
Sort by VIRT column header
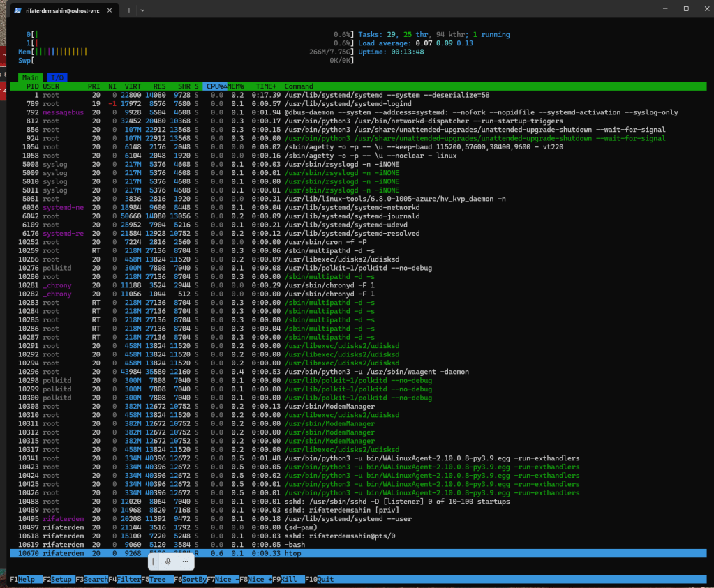click(133, 86)
